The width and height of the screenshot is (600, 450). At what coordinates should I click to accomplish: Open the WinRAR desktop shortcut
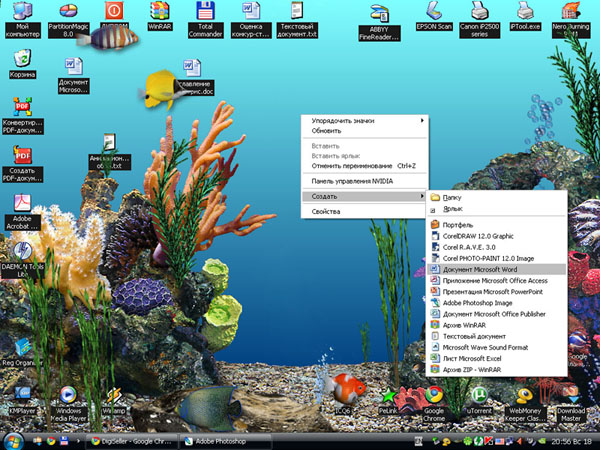pos(159,13)
